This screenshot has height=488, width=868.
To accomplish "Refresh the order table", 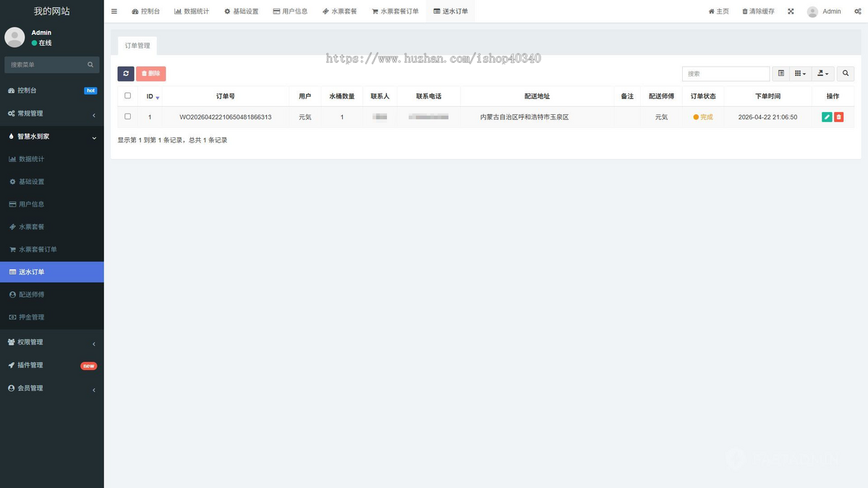I will point(126,74).
